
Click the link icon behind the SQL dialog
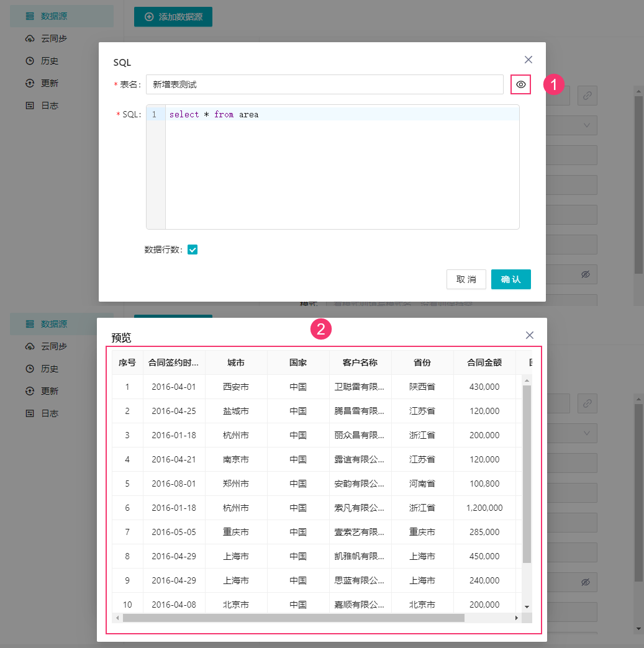pyautogui.click(x=587, y=96)
